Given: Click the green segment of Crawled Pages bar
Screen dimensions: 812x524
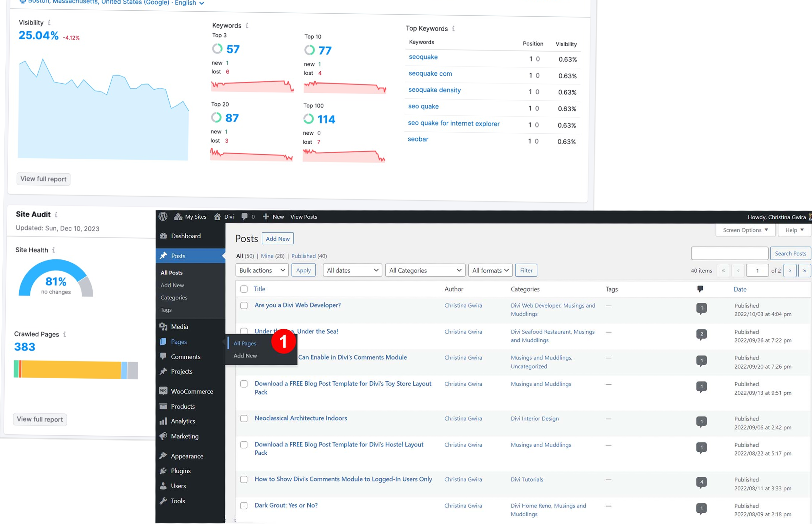Looking at the screenshot, I should pyautogui.click(x=16, y=369).
